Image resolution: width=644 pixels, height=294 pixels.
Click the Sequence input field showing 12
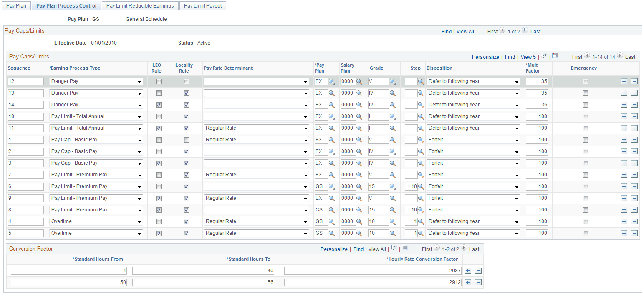coord(25,81)
